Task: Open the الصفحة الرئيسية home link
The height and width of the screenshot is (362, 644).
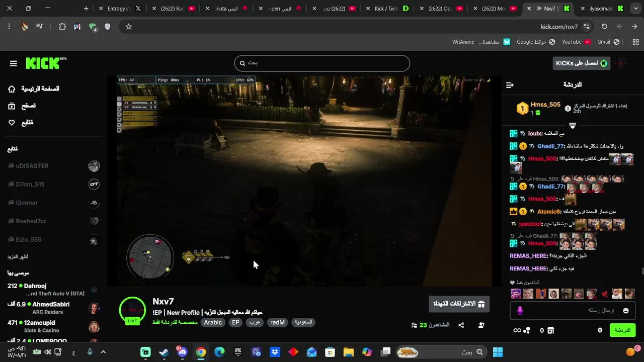Action: tap(34, 89)
